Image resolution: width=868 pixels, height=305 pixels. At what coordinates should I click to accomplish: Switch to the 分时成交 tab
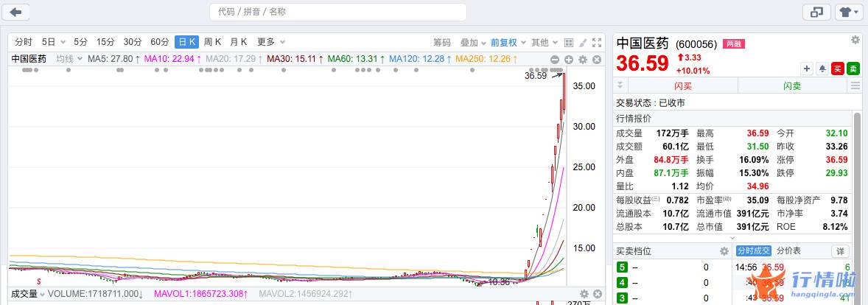(x=753, y=250)
